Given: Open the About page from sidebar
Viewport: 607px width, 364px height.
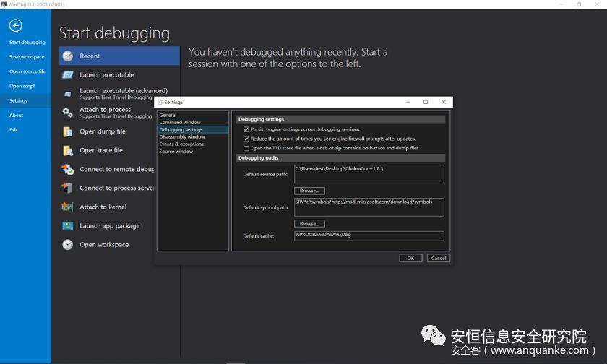Looking at the screenshot, I should [17, 115].
